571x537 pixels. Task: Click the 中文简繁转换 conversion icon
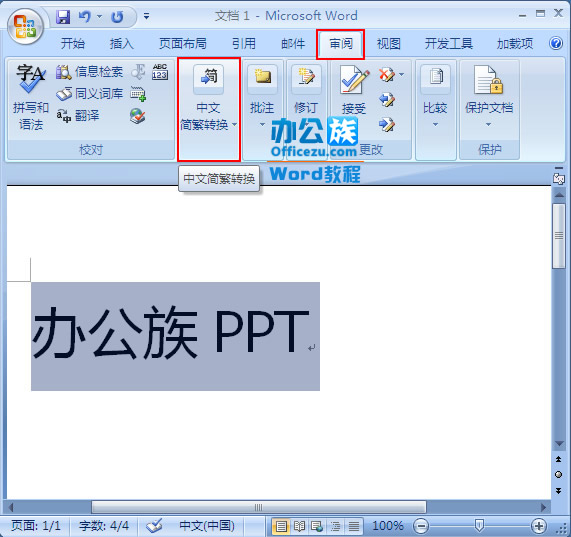tap(208, 78)
